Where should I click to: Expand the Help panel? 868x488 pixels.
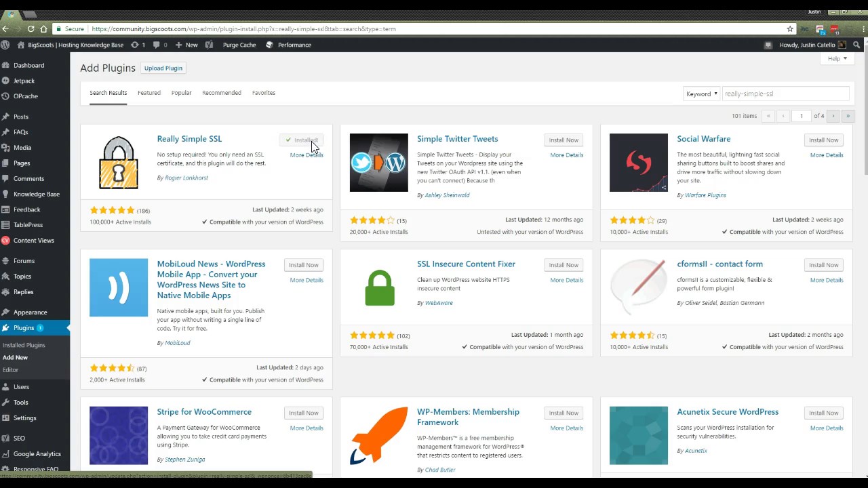tap(837, 59)
